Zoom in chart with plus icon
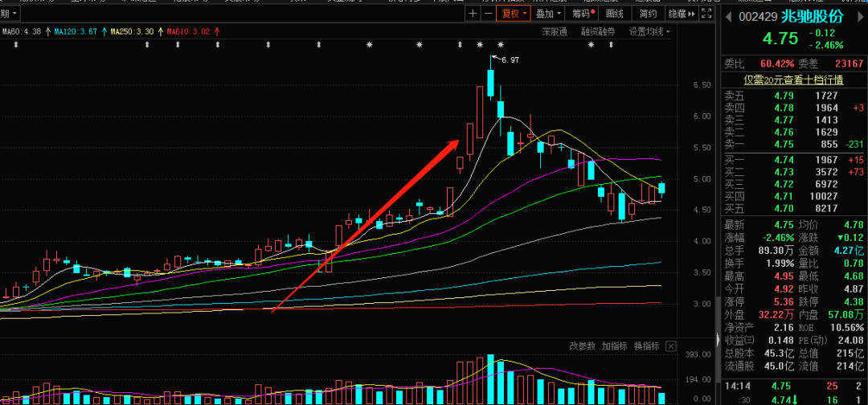Screen dimensions: 868x405 click(x=473, y=14)
